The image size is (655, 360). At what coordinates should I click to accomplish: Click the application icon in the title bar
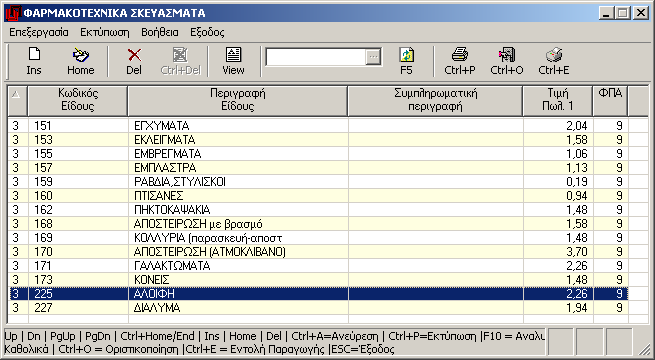tap(13, 13)
